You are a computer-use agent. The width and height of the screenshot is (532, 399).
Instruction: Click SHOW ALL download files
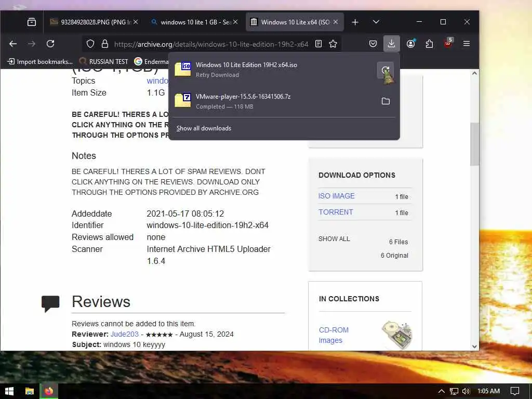tap(334, 239)
